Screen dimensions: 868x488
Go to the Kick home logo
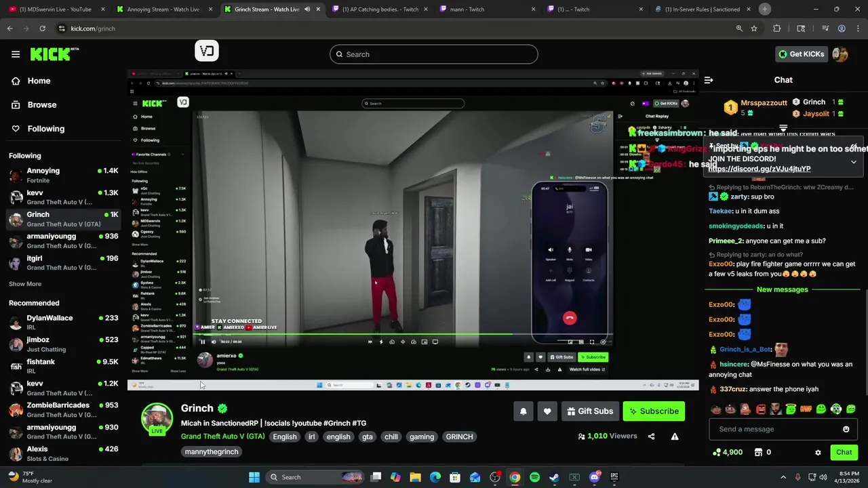pyautogui.click(x=54, y=54)
